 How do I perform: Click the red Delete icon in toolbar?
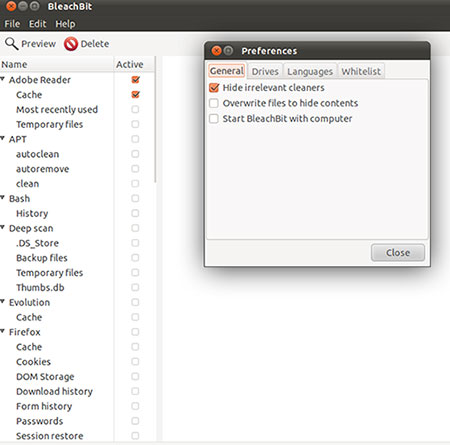coord(71,44)
